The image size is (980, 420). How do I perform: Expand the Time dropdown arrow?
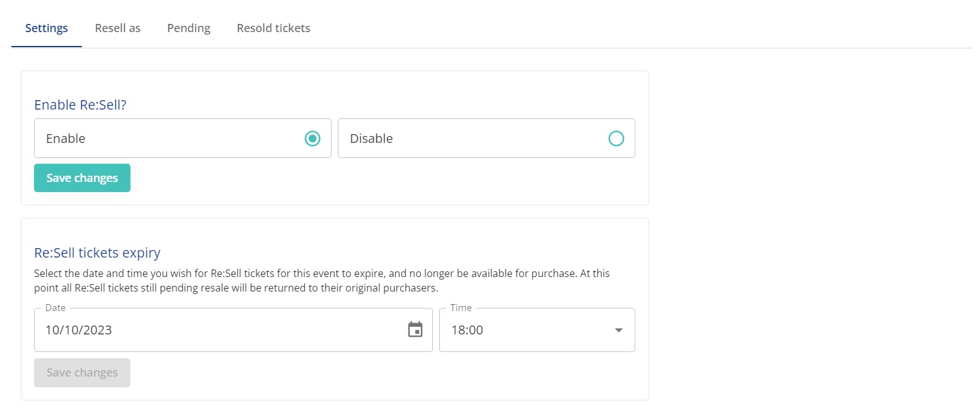[x=619, y=330]
